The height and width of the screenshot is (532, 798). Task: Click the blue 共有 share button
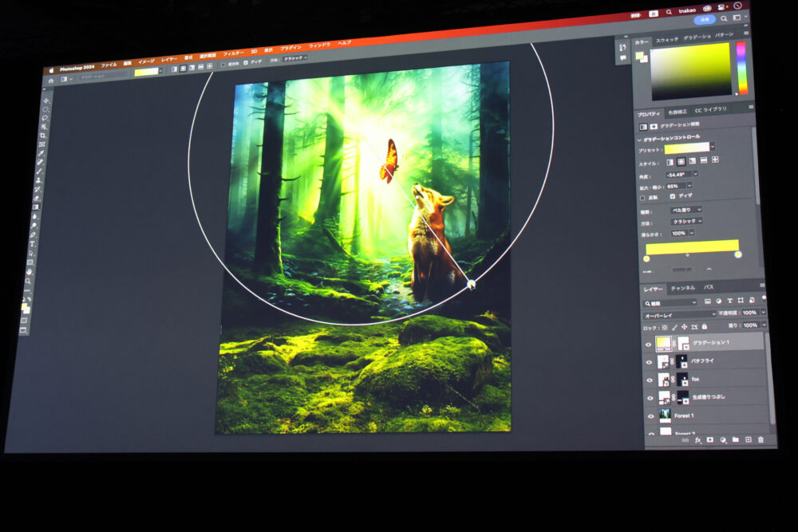[704, 19]
